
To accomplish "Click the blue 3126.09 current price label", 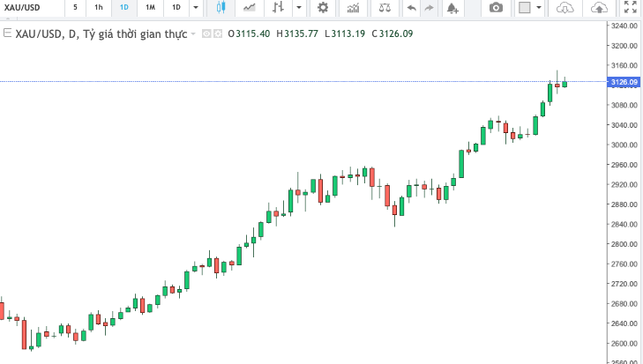I will [x=624, y=82].
